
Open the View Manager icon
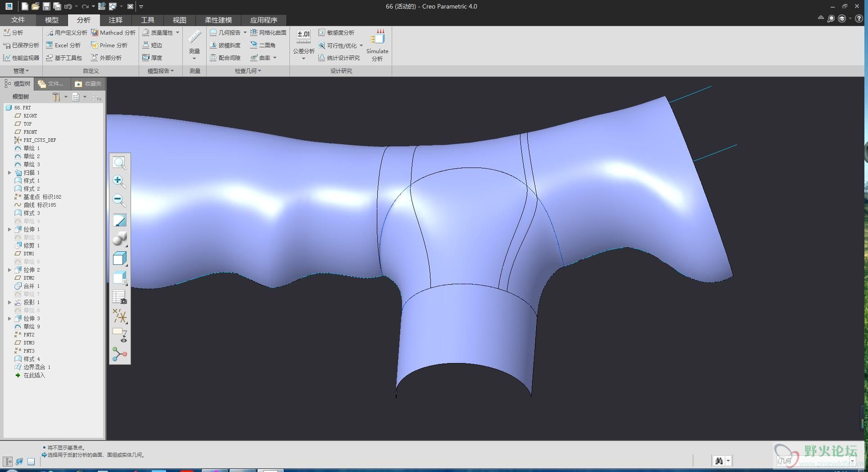pyautogui.click(x=119, y=278)
